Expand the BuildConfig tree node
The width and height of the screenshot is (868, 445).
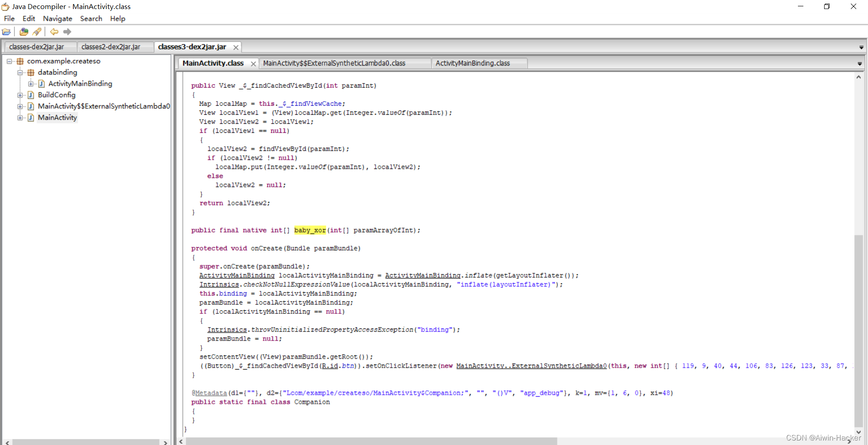20,95
